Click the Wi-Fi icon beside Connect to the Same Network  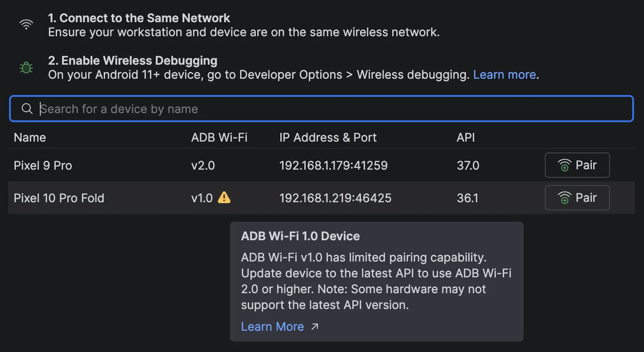tap(26, 24)
